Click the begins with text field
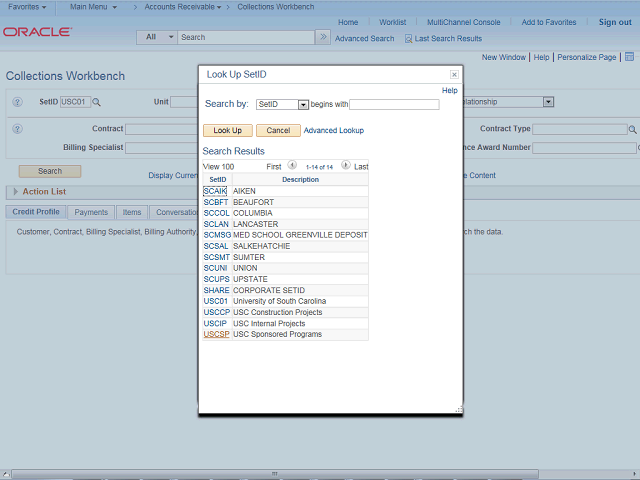The height and width of the screenshot is (480, 640). [x=394, y=104]
